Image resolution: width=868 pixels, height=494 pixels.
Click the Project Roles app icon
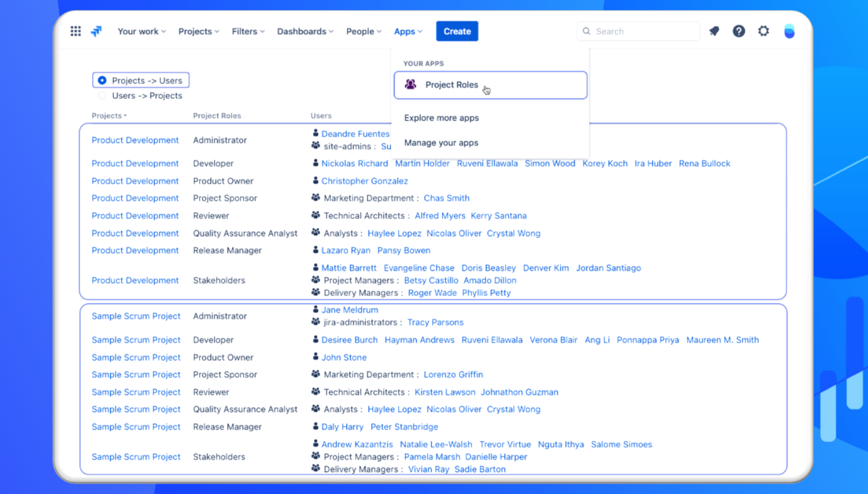point(411,85)
